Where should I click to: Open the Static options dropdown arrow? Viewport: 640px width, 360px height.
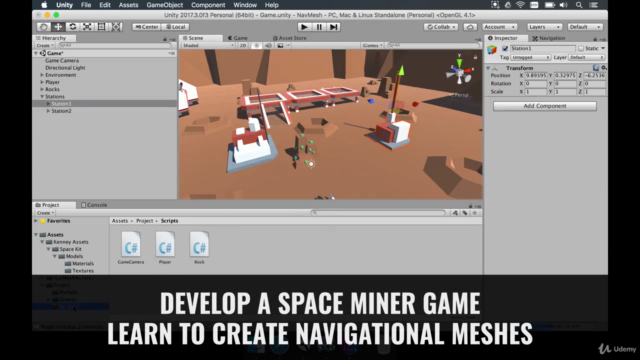coord(603,49)
